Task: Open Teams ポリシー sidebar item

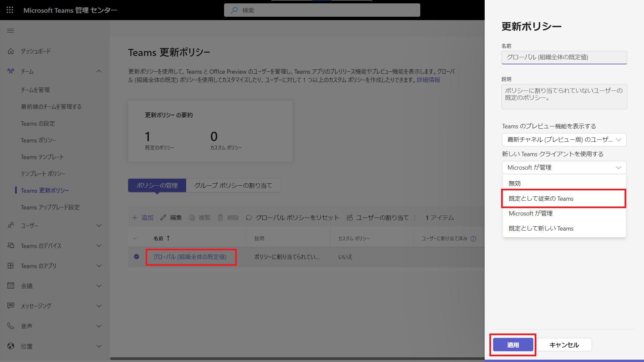Action: tap(39, 140)
